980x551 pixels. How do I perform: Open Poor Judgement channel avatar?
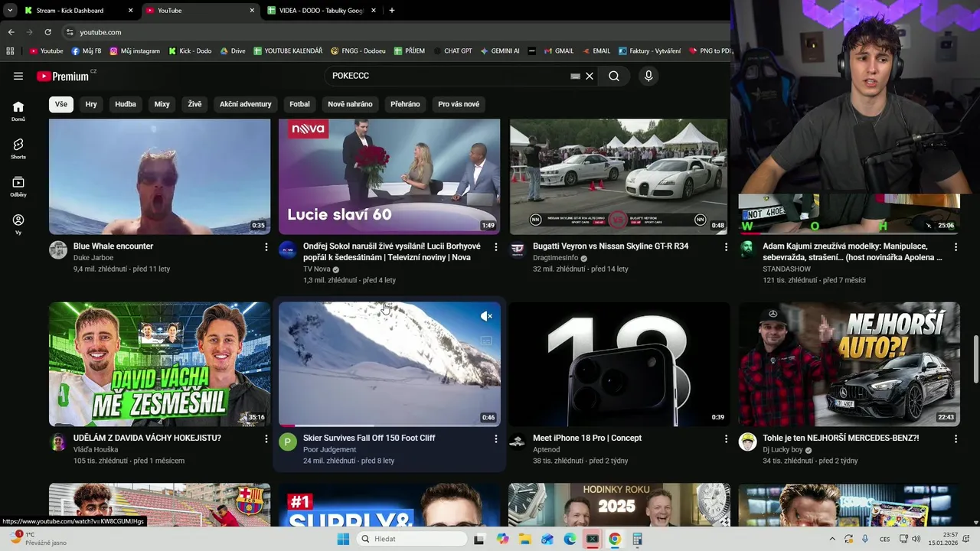(288, 442)
